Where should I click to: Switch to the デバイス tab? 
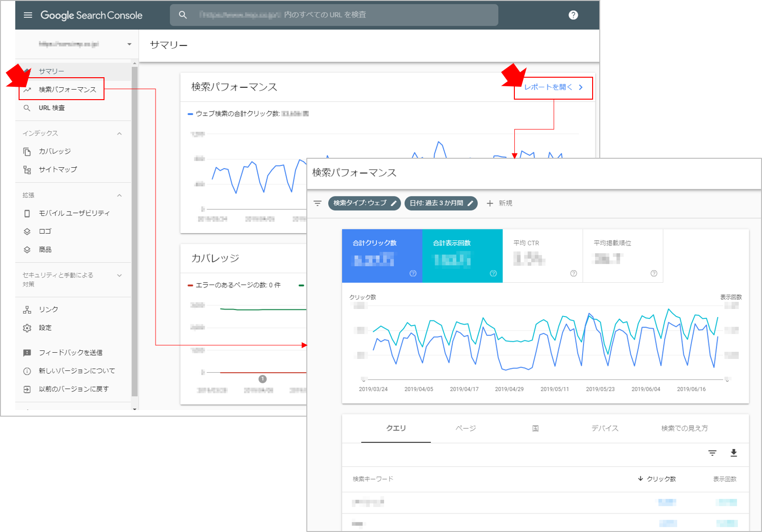[x=605, y=429]
